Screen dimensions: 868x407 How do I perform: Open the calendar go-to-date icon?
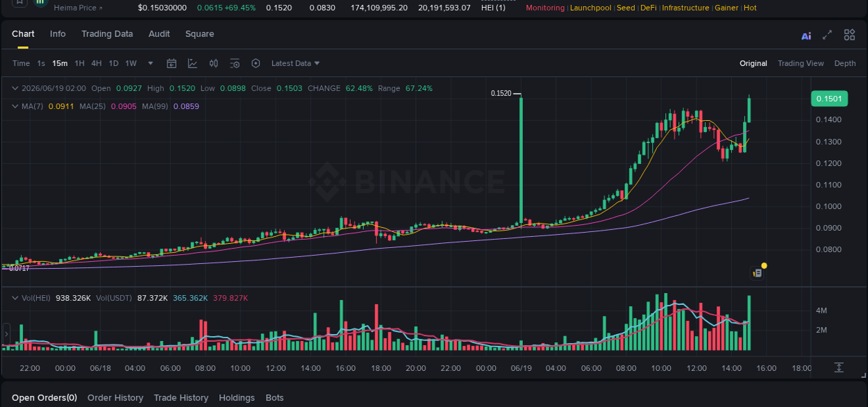172,63
